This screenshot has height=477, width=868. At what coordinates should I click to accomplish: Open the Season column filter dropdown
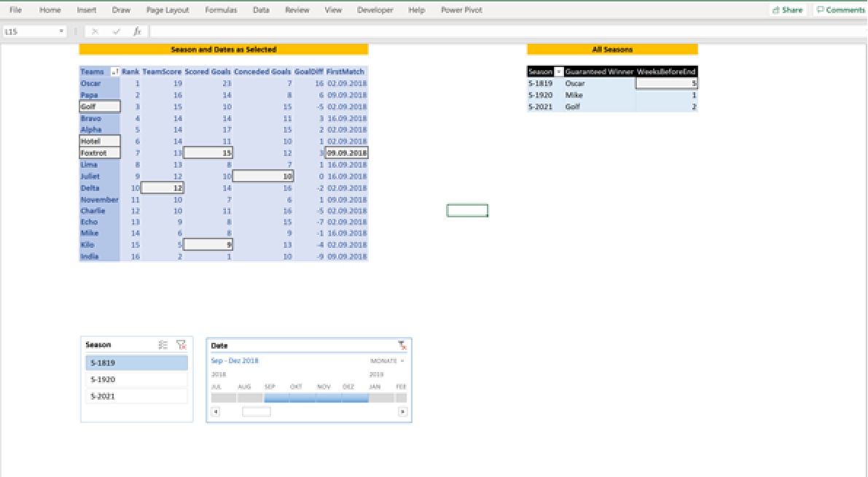pos(558,71)
